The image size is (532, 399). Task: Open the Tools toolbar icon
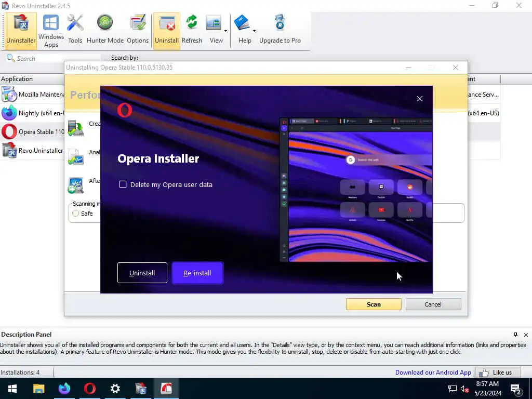coord(75,30)
